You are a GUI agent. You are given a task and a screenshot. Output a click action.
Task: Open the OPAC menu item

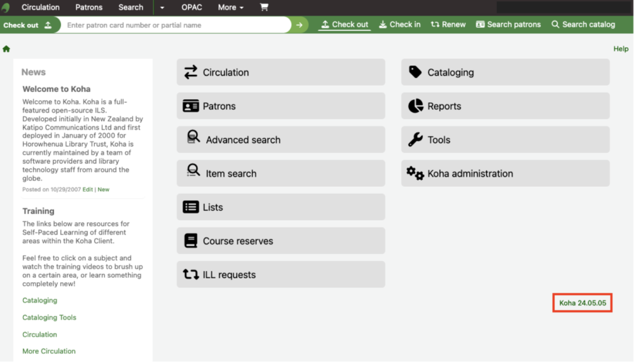[192, 7]
